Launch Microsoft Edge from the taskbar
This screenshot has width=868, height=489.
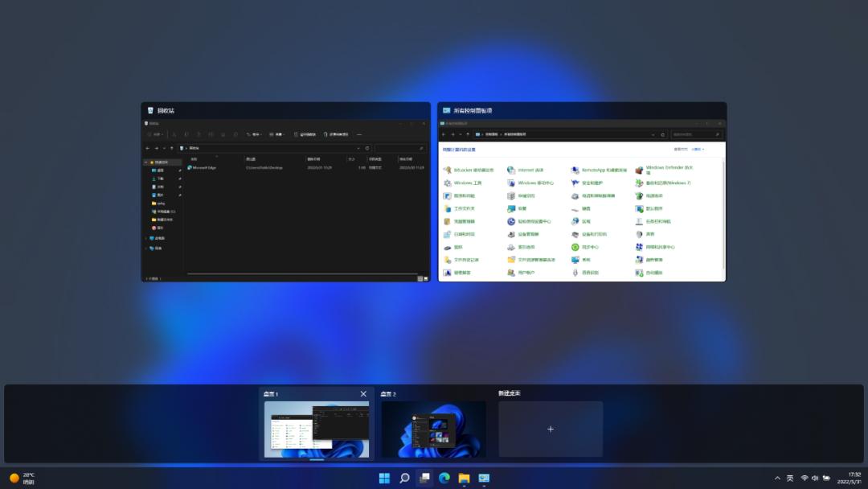444,478
